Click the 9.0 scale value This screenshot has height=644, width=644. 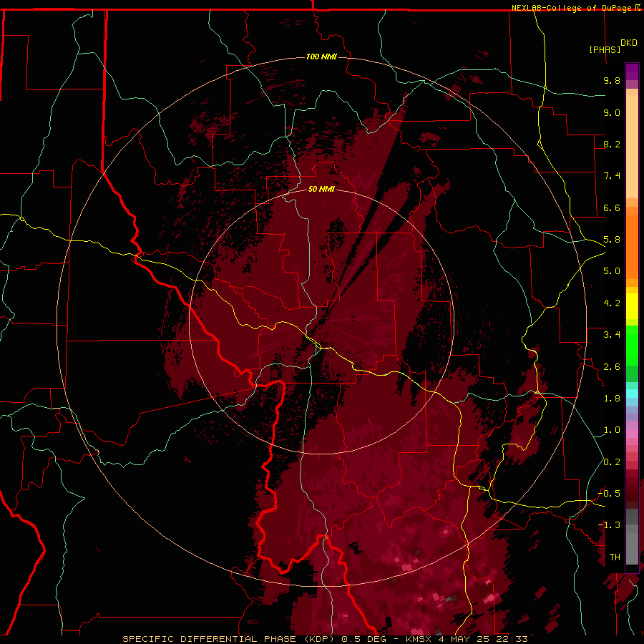tap(612, 112)
